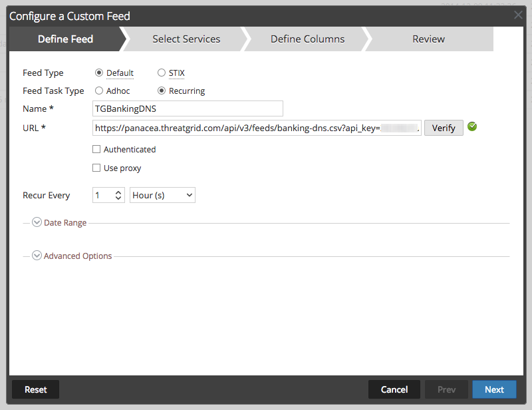This screenshot has width=532, height=410.
Task: Click the Reset button
Action: (x=35, y=389)
